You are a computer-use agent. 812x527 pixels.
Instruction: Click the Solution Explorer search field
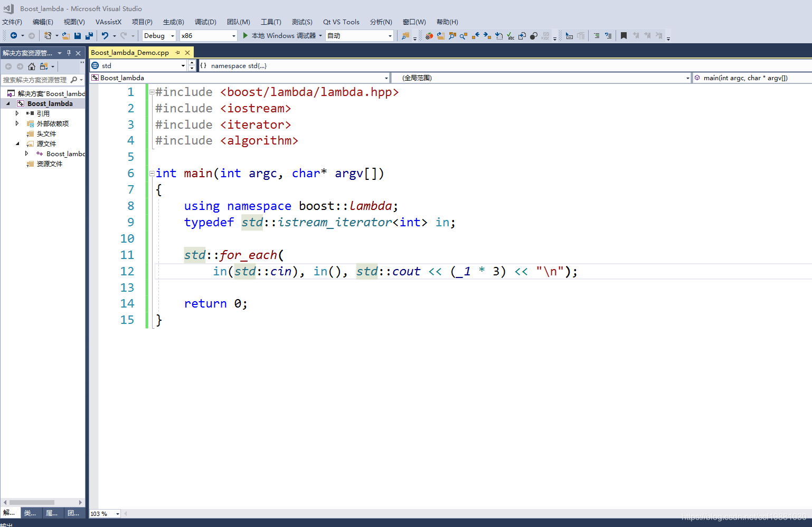35,80
